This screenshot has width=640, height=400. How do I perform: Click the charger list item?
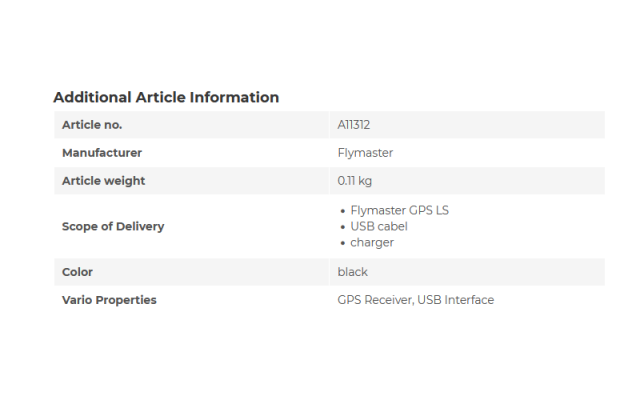coord(372,242)
